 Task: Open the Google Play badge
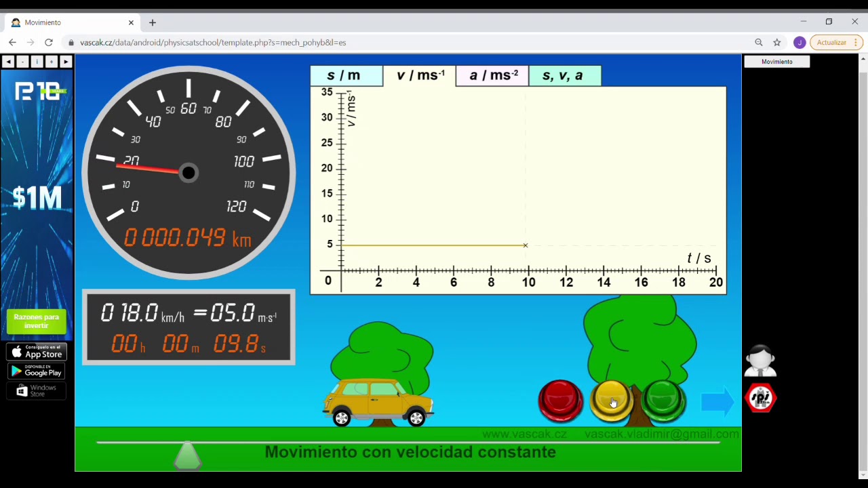(x=37, y=371)
